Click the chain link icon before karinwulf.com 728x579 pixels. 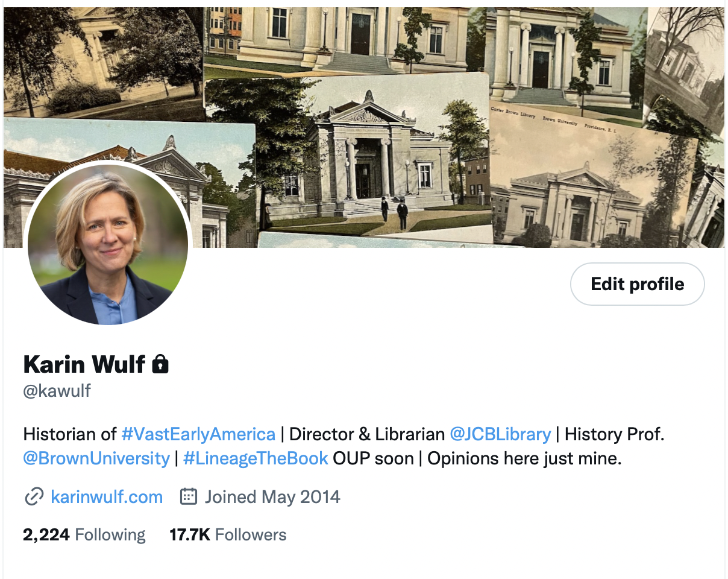33,497
